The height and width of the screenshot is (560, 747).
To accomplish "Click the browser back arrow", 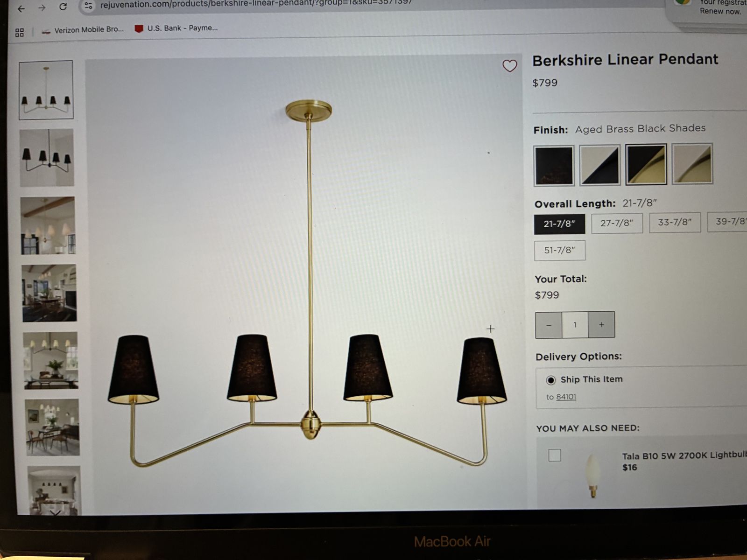I will [21, 8].
